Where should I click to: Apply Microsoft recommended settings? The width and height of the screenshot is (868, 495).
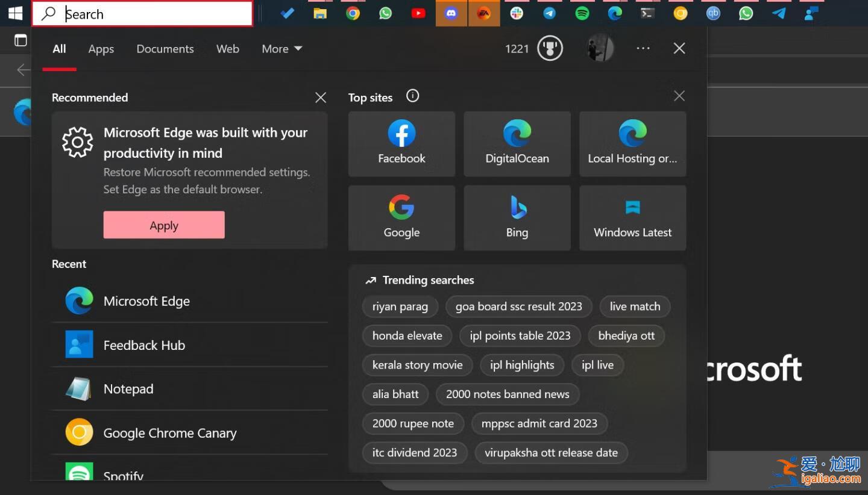click(163, 225)
